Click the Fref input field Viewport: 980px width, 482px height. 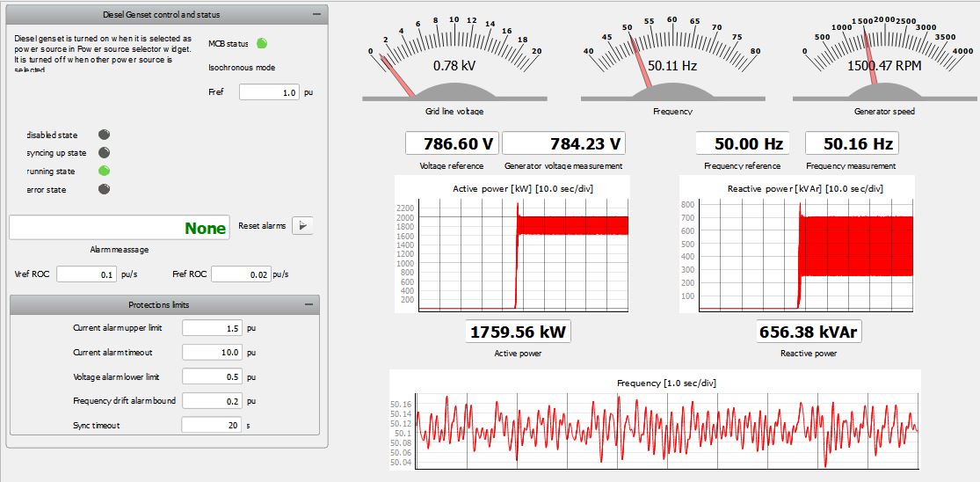[269, 92]
